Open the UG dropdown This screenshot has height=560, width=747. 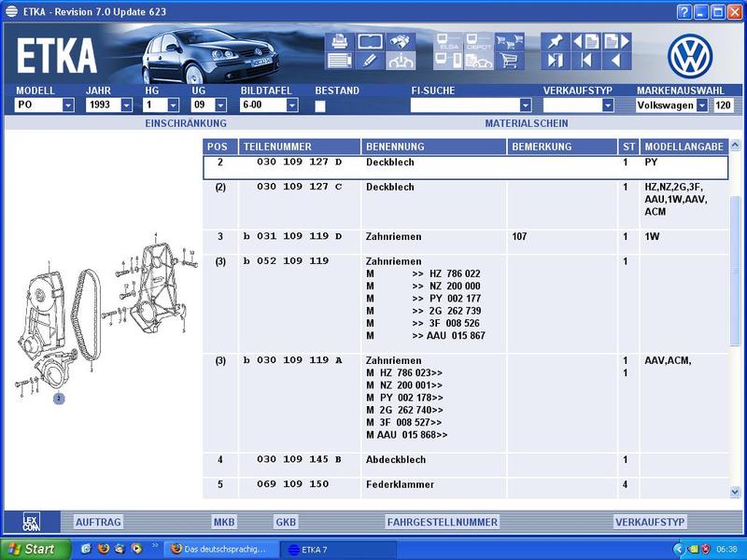(x=220, y=105)
